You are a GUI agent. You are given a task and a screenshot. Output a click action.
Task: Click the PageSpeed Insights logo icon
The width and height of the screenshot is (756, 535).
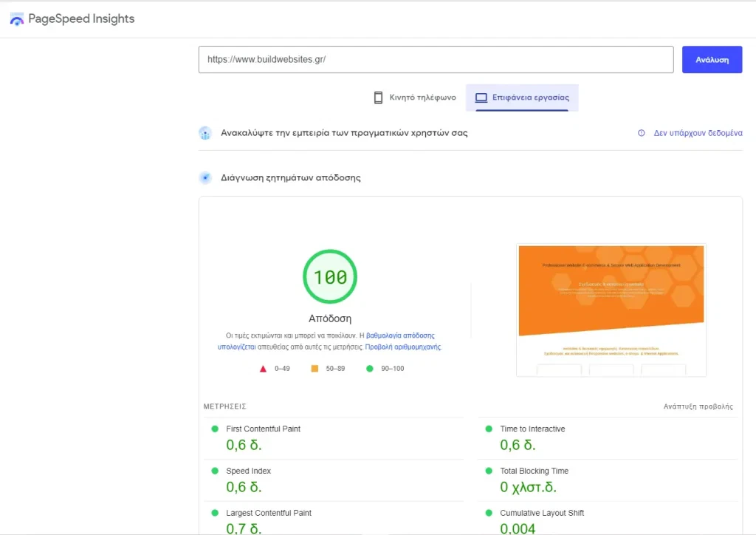coord(16,20)
